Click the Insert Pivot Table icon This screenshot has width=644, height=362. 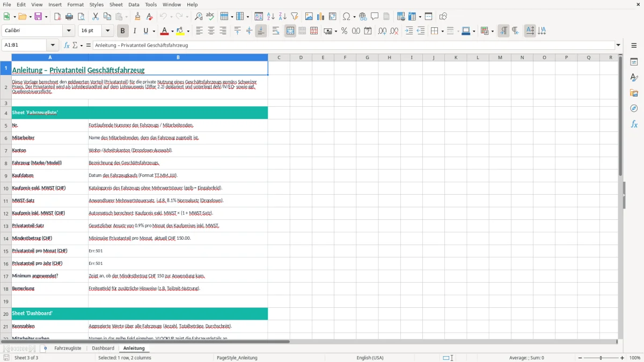coord(333,17)
